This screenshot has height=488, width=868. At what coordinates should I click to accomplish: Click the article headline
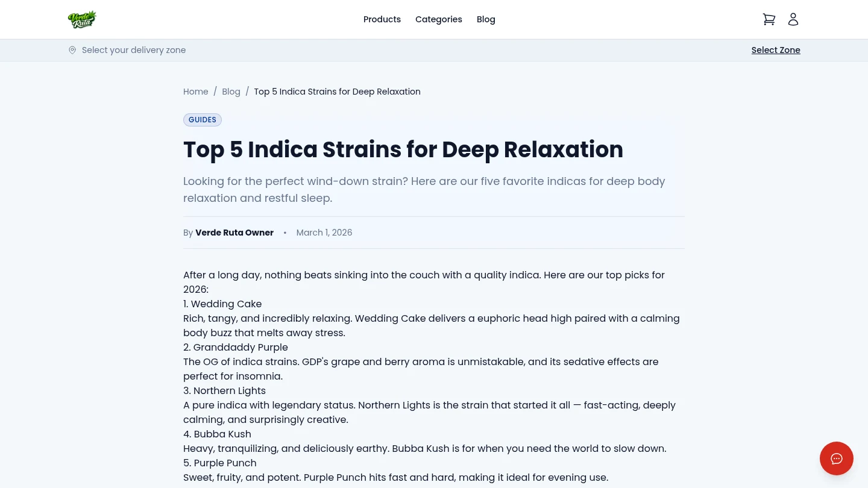403,149
